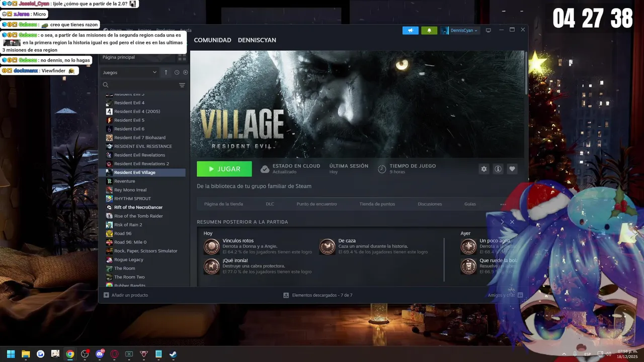Screen dimensions: 644x362
Task: Select RESIDENT EVIL RESISTANCE in list
Action: 143,146
